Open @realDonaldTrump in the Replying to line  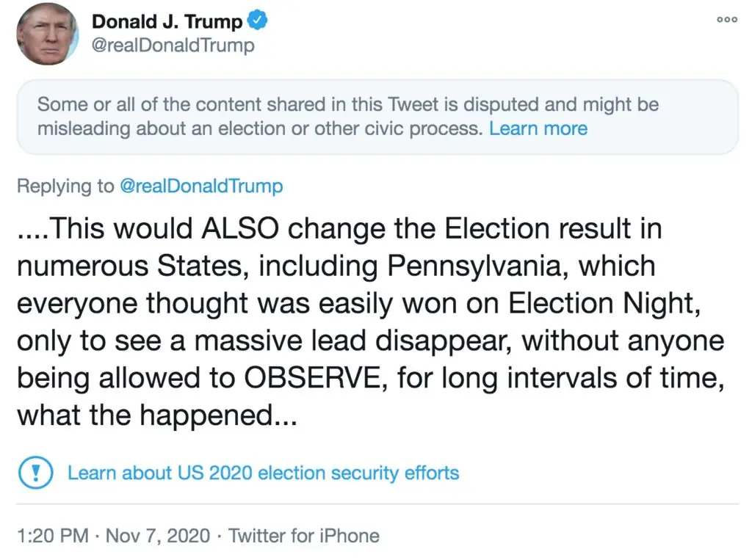[200, 186]
